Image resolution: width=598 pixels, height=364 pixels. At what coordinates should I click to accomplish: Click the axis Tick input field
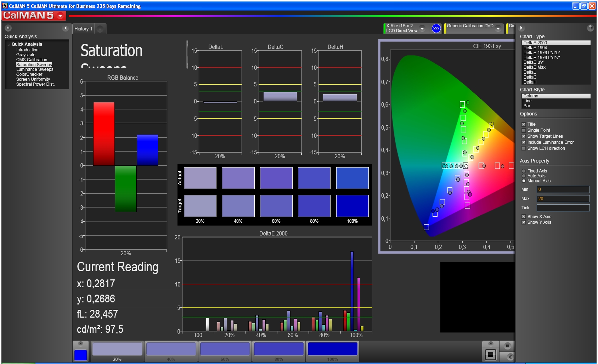(x=563, y=208)
